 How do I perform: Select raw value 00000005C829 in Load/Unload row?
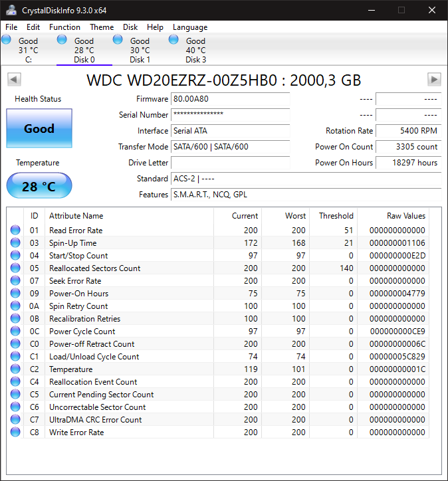[x=397, y=357]
